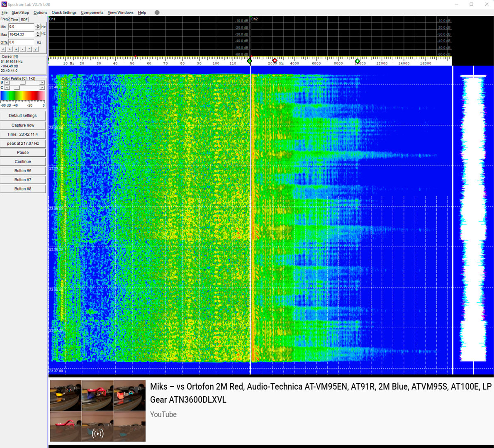Shift frequency range right with > button
Viewport: 494px width, 448px height.
coord(10,49)
